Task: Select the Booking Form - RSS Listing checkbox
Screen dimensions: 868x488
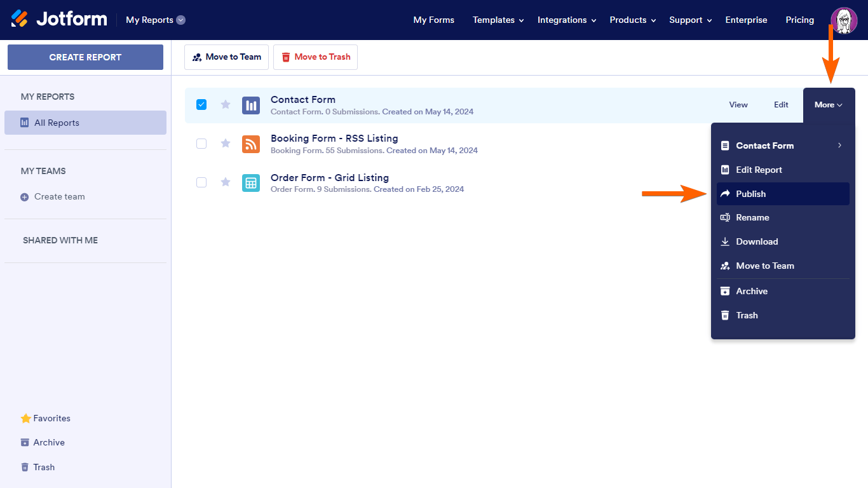Action: click(201, 144)
